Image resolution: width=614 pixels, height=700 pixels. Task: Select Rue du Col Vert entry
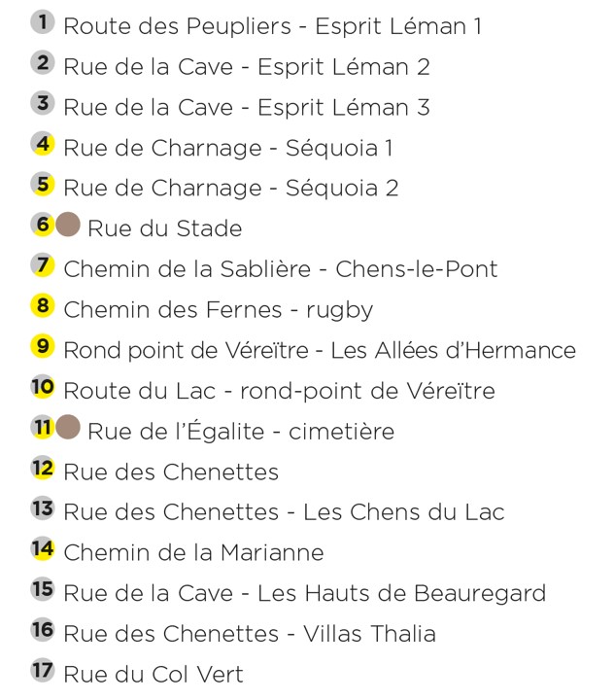coord(153,675)
